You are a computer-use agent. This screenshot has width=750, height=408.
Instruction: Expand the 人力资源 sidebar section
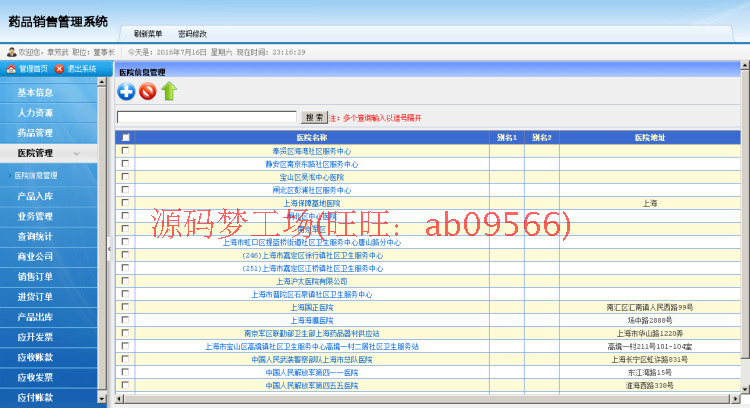[x=35, y=113]
